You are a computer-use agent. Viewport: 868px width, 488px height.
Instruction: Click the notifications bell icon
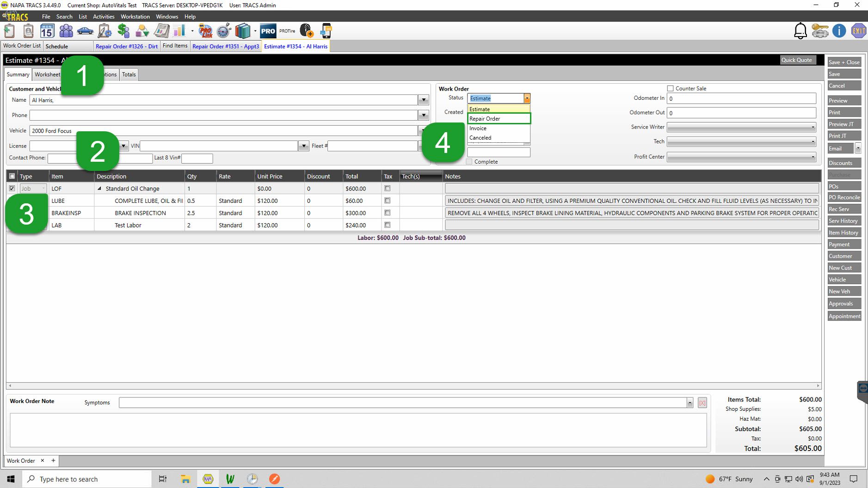800,30
